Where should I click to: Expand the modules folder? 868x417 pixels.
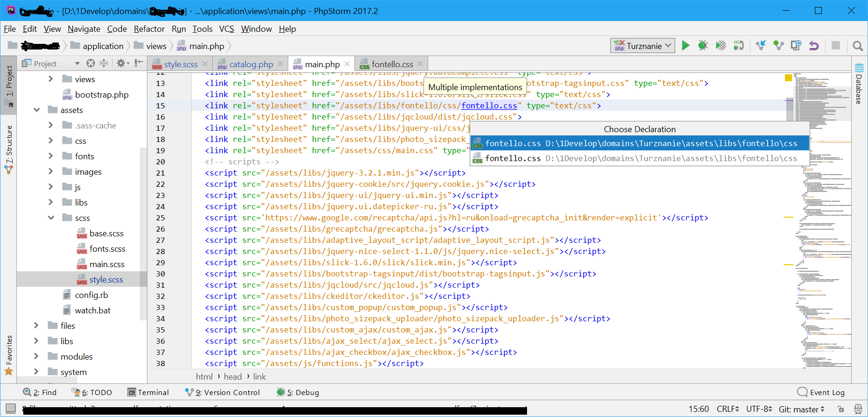point(36,356)
